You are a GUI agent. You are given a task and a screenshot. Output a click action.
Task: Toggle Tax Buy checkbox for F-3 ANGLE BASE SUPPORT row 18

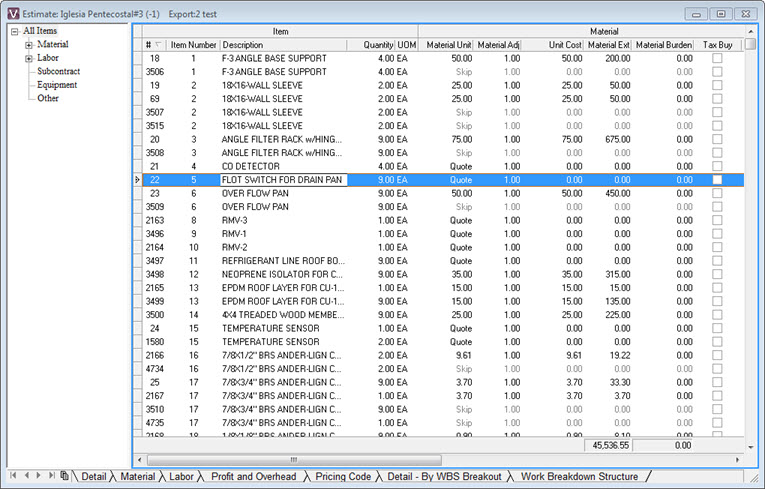[x=717, y=58]
